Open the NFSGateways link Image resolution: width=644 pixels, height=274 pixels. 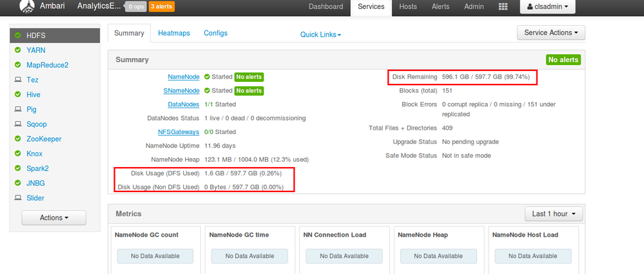point(179,132)
